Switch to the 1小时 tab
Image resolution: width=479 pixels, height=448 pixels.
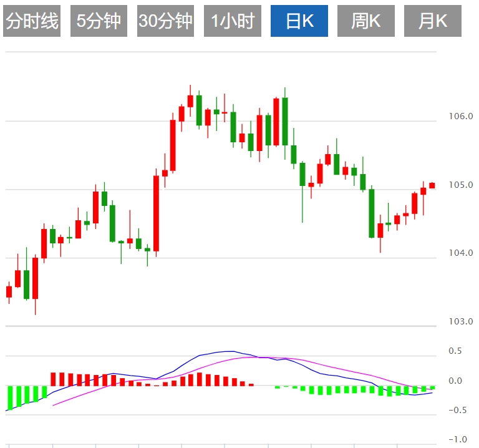pos(232,22)
